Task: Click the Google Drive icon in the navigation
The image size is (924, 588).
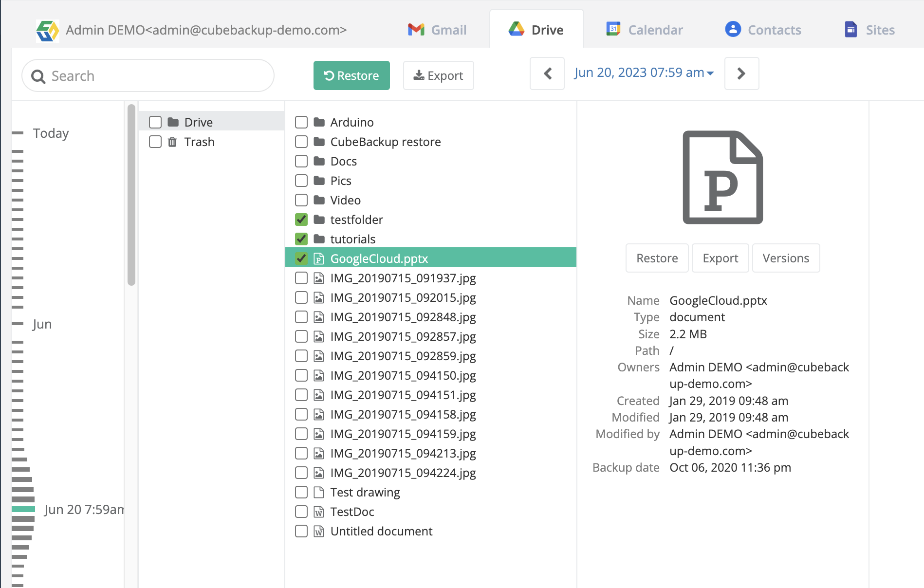Action: (516, 29)
